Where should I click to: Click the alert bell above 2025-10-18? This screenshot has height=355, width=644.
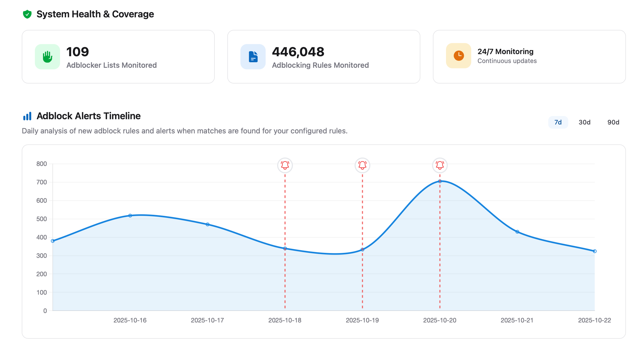[285, 165]
